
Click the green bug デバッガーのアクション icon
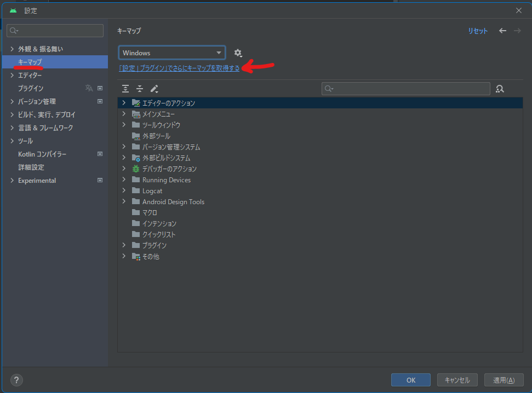click(x=136, y=169)
